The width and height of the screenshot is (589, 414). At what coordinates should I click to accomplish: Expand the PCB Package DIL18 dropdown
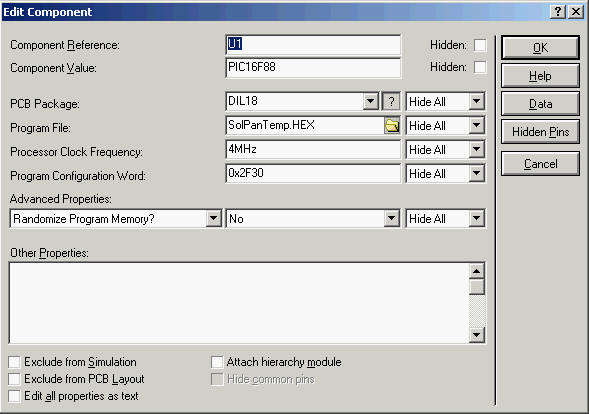[x=370, y=101]
